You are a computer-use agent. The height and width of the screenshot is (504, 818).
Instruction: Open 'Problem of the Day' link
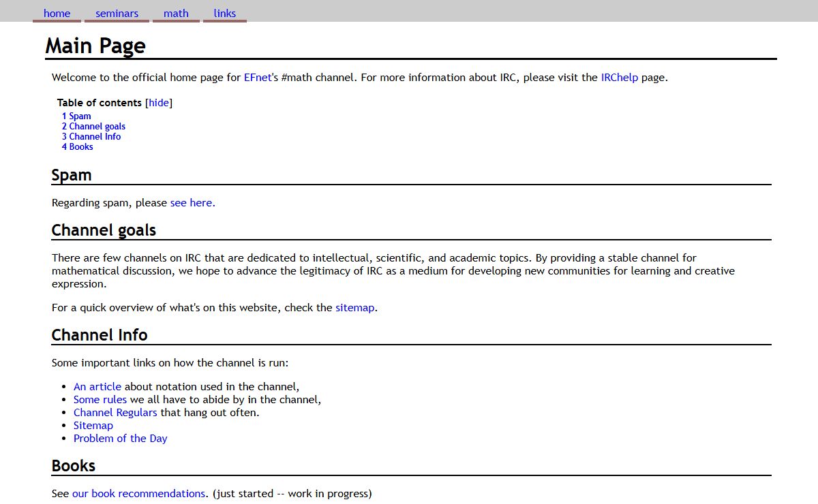click(x=120, y=439)
